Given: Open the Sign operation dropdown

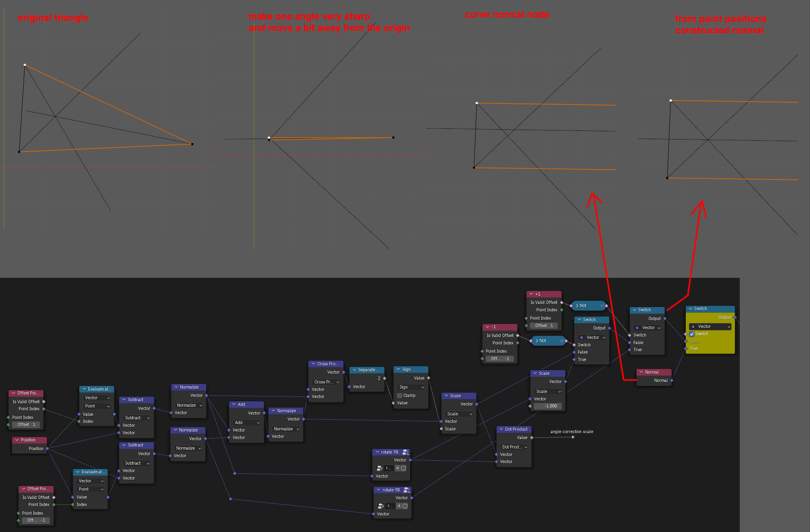Looking at the screenshot, I should point(411,387).
